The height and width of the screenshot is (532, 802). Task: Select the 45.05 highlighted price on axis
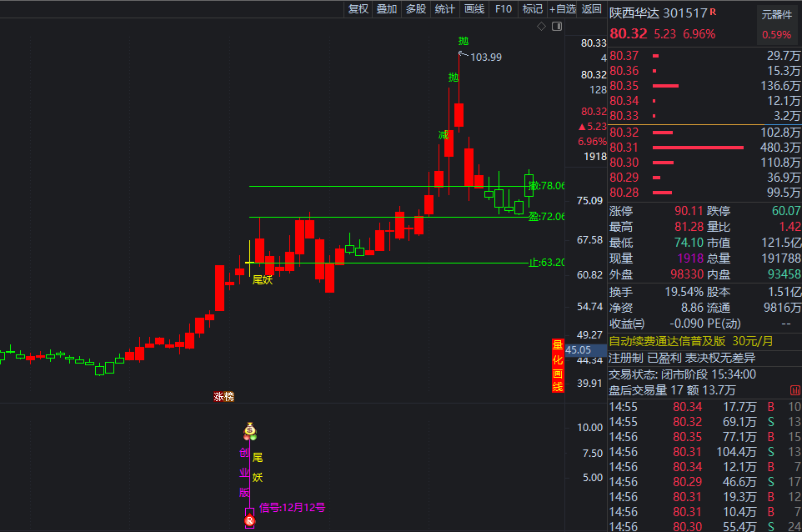click(x=579, y=350)
